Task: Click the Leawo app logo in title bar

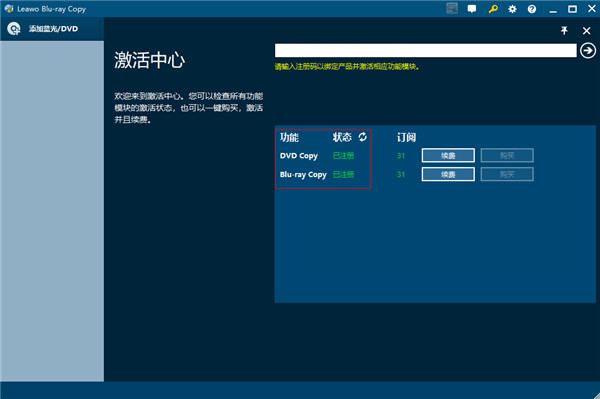Action: click(9, 8)
